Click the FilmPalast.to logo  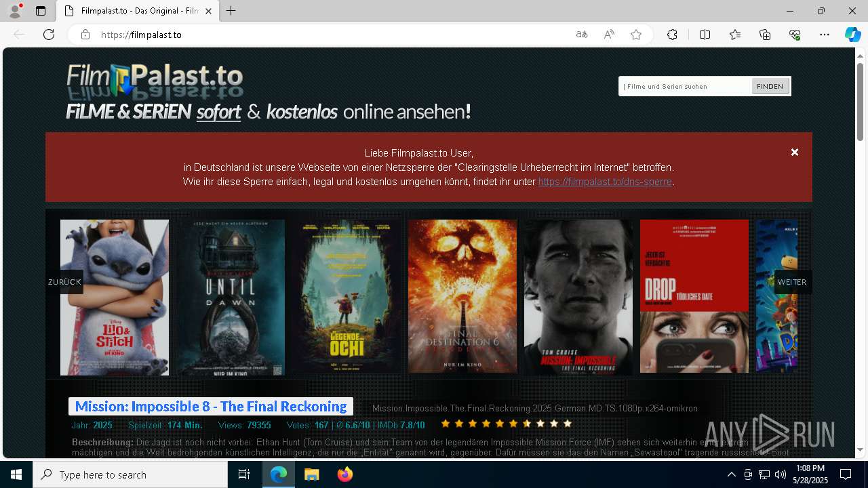pyautogui.click(x=155, y=83)
